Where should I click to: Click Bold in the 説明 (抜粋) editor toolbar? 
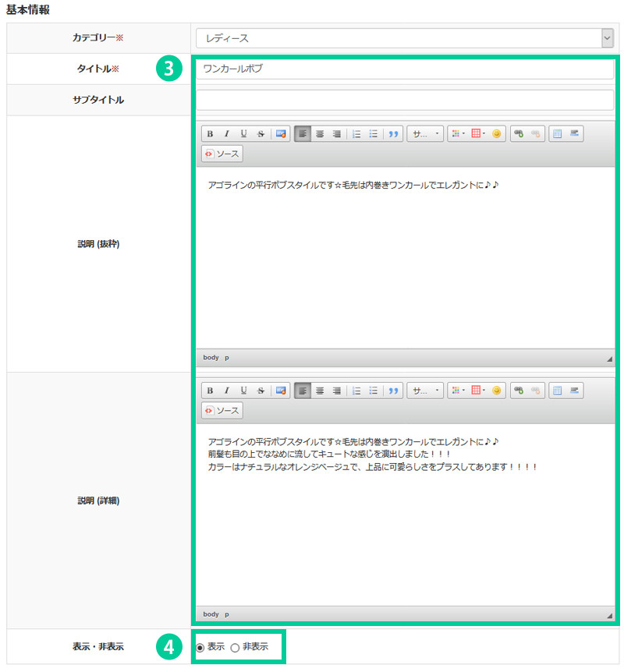tap(210, 134)
